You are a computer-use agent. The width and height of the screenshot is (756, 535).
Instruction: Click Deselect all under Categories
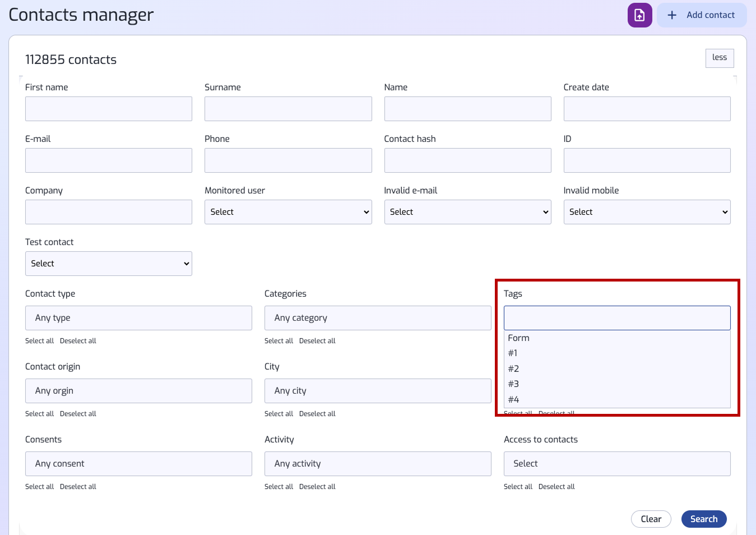(317, 341)
